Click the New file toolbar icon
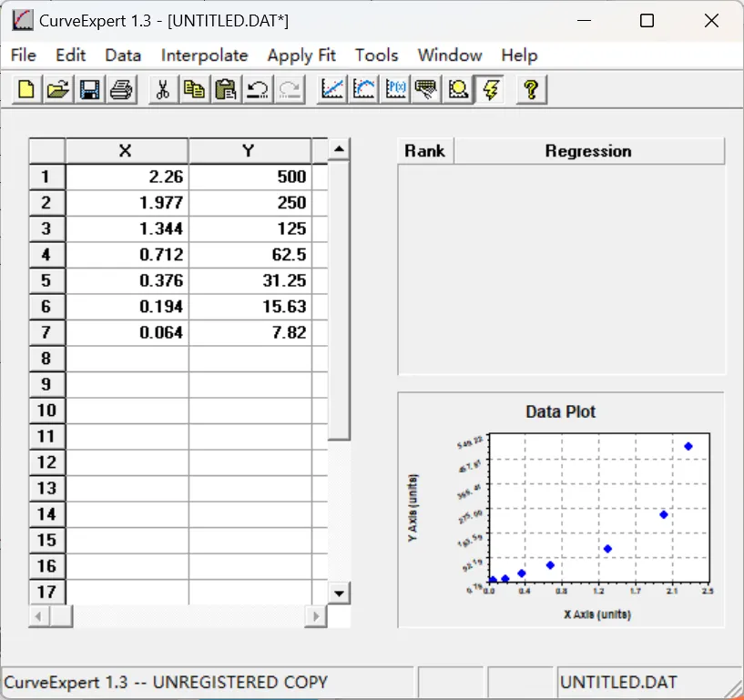744x700 pixels. [x=27, y=89]
